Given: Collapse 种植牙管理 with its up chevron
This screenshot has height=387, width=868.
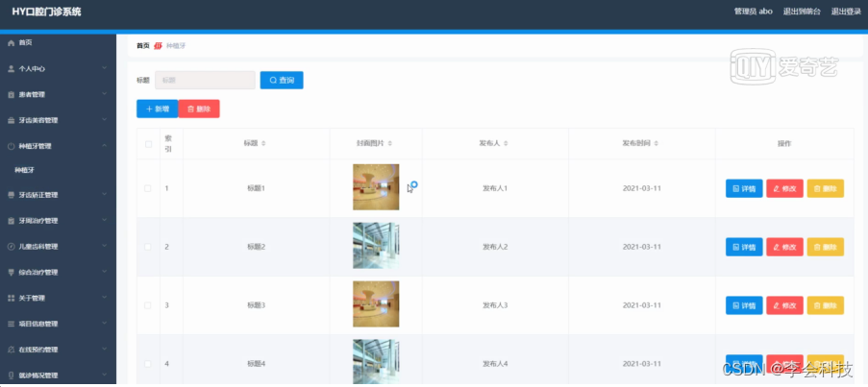Looking at the screenshot, I should coord(105,146).
